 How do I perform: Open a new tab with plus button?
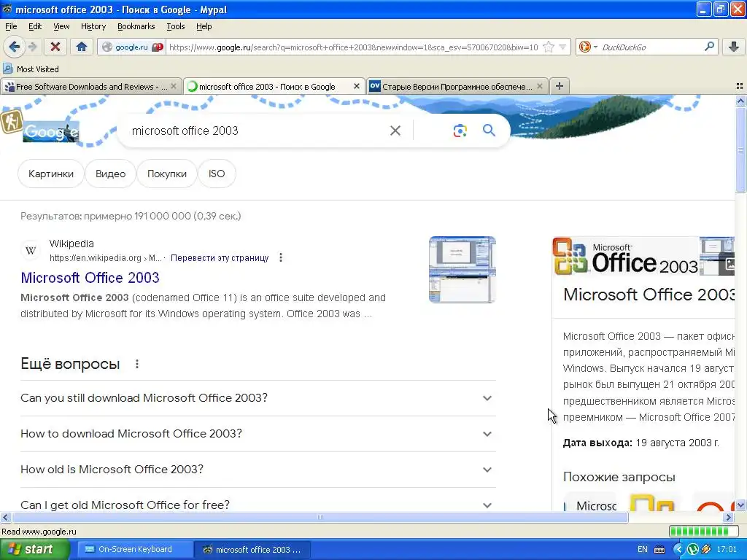[560, 86]
